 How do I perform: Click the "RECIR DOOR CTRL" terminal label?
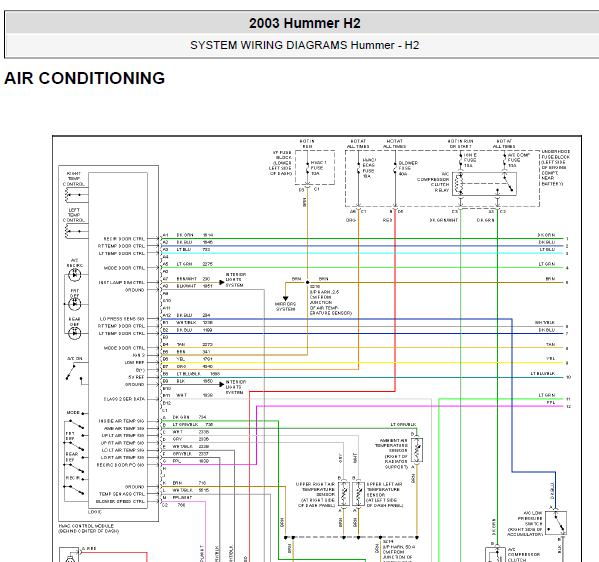124,239
